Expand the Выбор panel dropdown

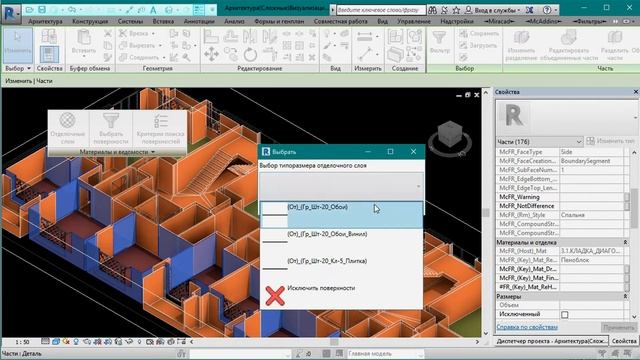(18, 69)
